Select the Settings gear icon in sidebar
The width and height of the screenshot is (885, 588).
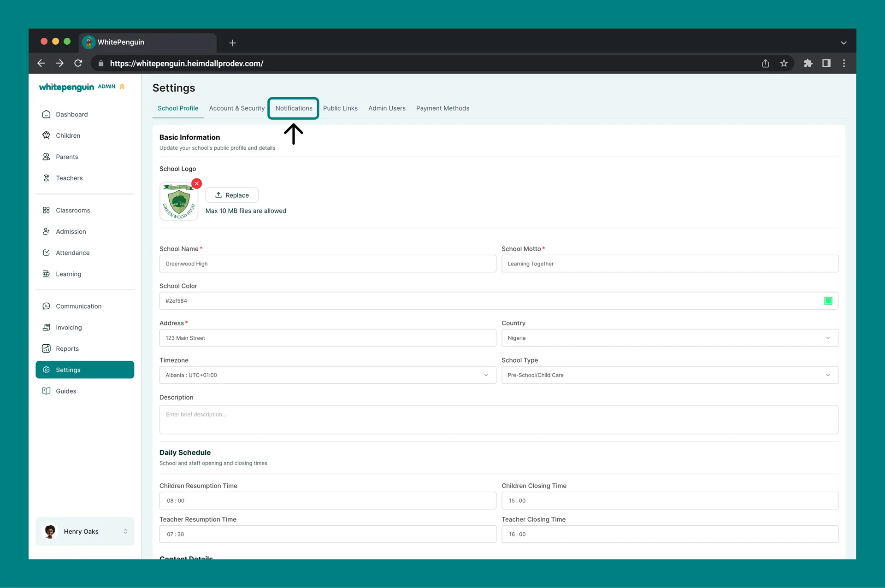[46, 370]
